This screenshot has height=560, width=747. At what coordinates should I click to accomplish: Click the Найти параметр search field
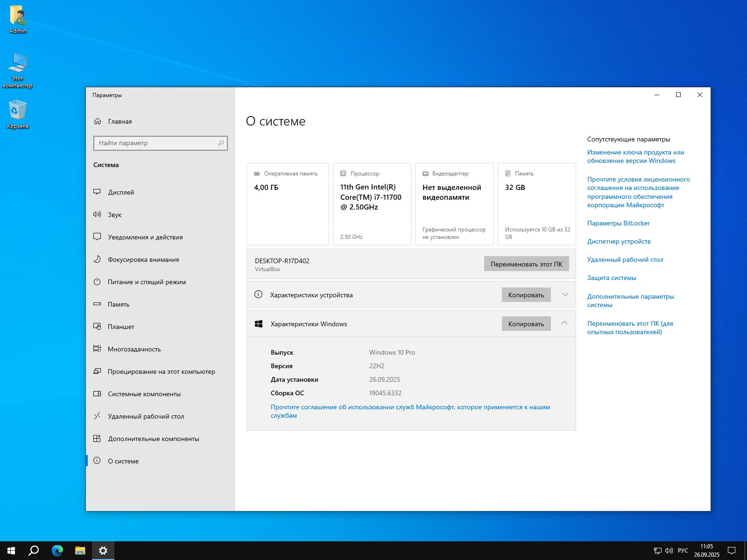[x=156, y=143]
